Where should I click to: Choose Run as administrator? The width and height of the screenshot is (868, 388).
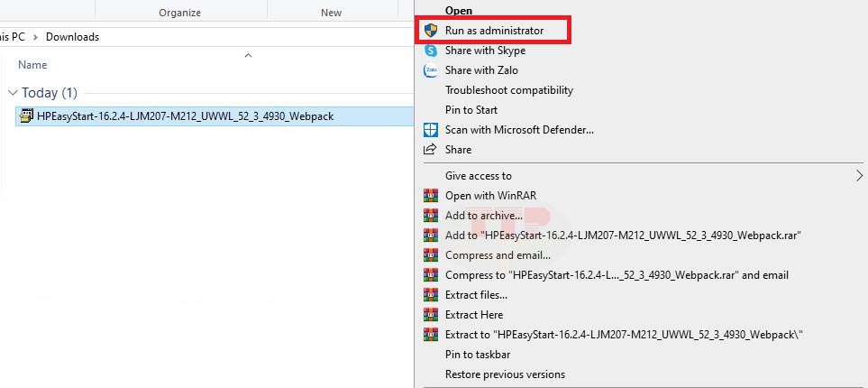tap(493, 31)
